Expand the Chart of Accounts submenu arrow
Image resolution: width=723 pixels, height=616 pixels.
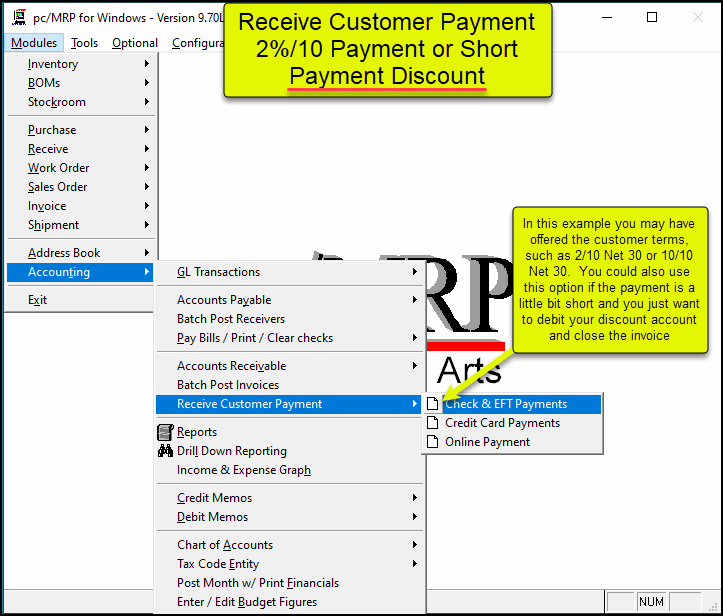415,545
